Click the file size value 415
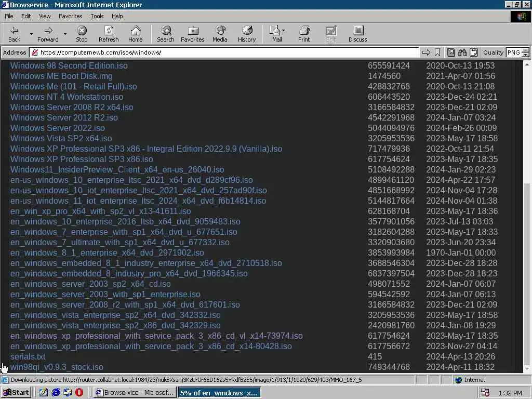The image size is (532, 399). pyautogui.click(x=375, y=357)
